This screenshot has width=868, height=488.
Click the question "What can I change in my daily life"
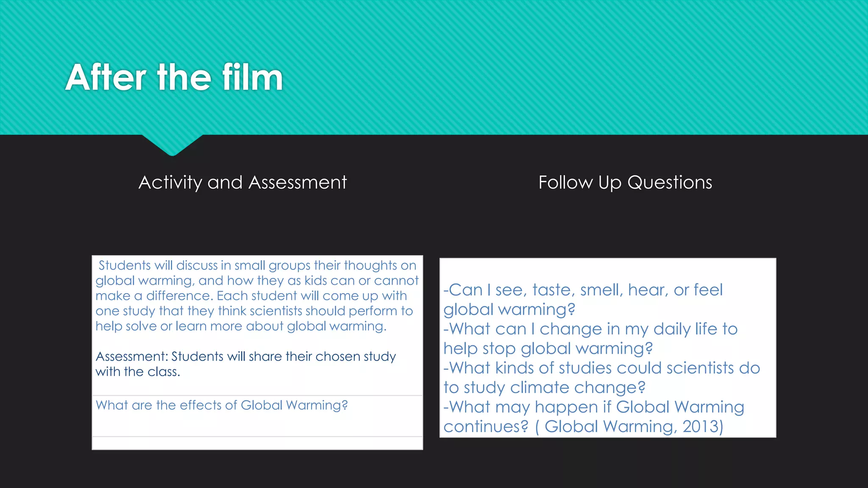pyautogui.click(x=591, y=329)
